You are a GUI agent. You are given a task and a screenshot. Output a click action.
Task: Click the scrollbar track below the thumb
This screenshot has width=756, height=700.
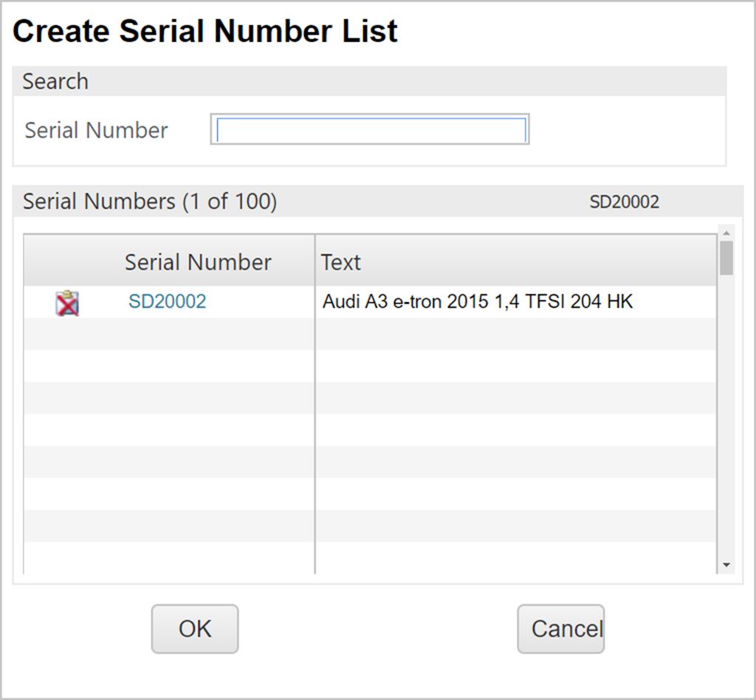726,414
